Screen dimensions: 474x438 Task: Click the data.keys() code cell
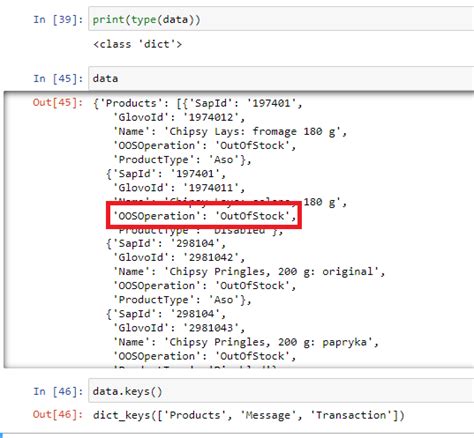(281, 391)
